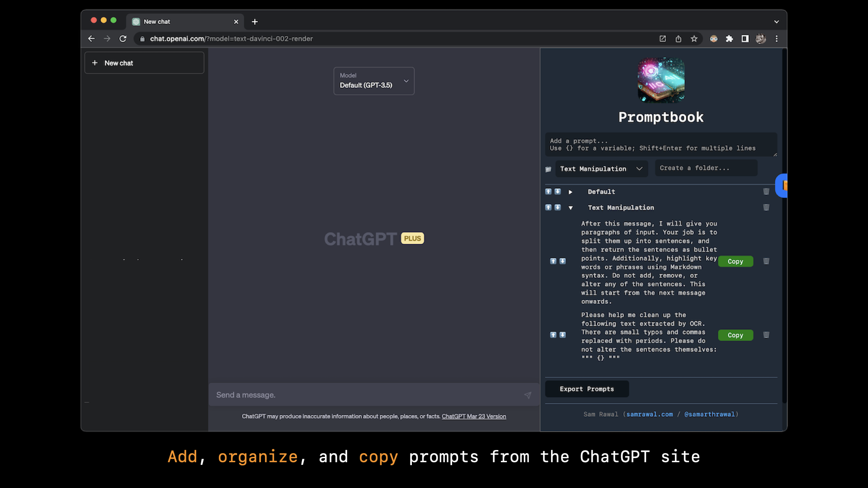Click the 'After this message' prompt text

(x=649, y=263)
